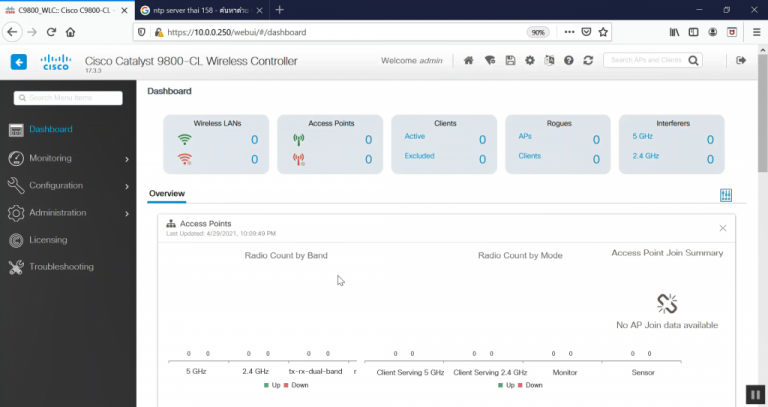Click the Search APs and Clients box
768x407 pixels.
[x=647, y=61]
